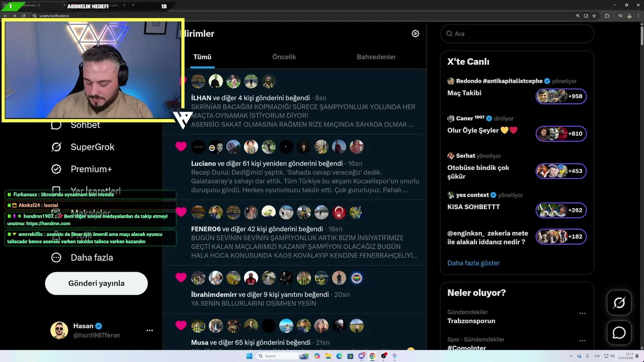
Task: Click the SuperGrok sidebar icon
Action: pos(56,147)
